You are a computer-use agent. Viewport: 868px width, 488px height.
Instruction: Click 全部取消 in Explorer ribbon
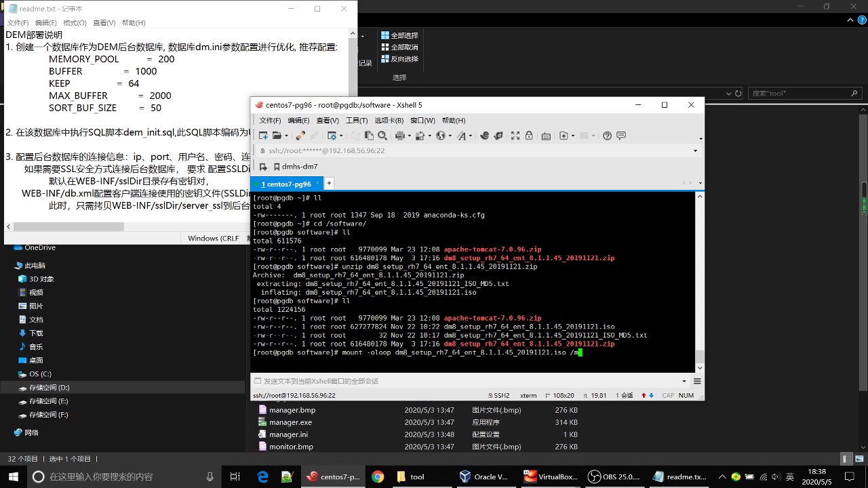click(399, 47)
